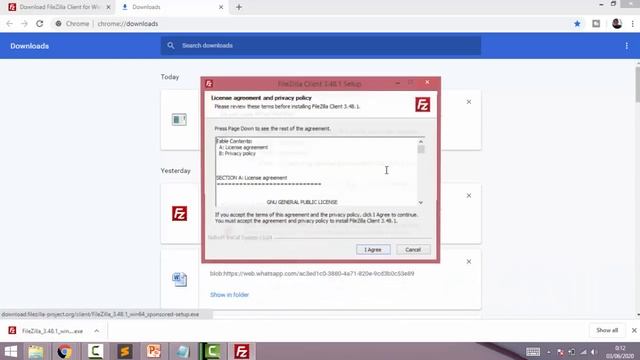Click the search magnifier icon
The width and height of the screenshot is (640, 360).
171,46
